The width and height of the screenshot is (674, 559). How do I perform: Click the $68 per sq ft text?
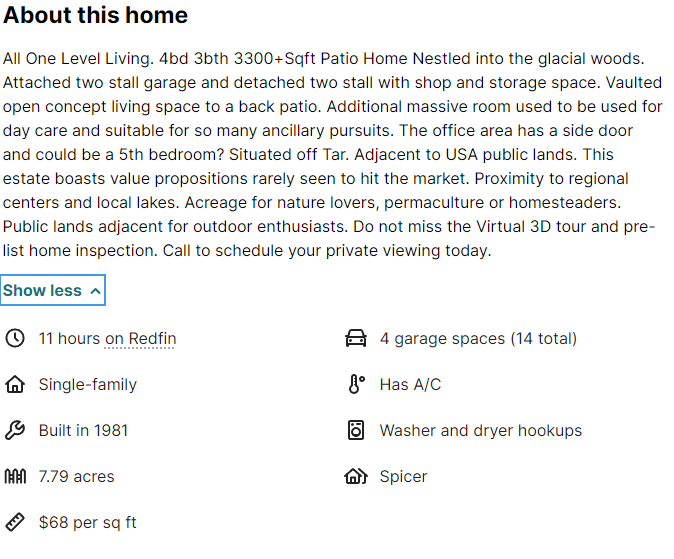87,522
